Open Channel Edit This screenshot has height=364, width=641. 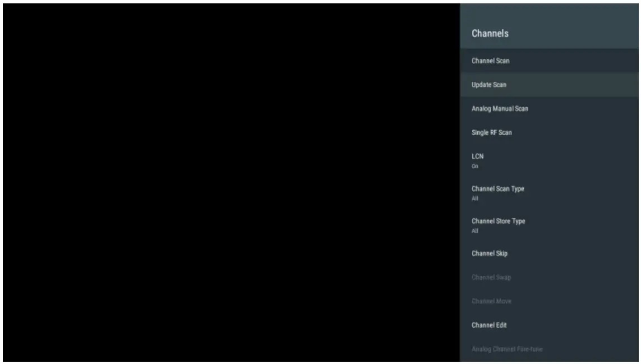click(549, 325)
